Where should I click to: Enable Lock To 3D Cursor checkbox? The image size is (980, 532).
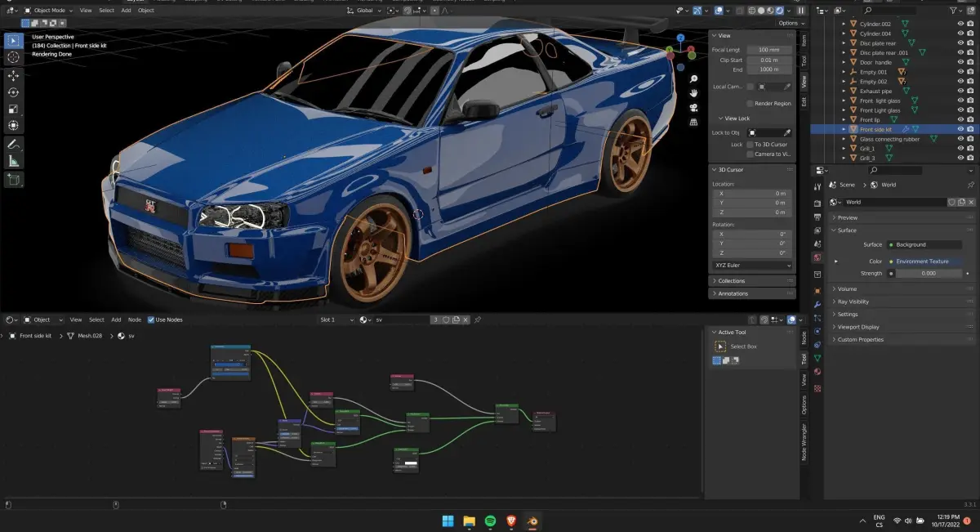coord(750,145)
